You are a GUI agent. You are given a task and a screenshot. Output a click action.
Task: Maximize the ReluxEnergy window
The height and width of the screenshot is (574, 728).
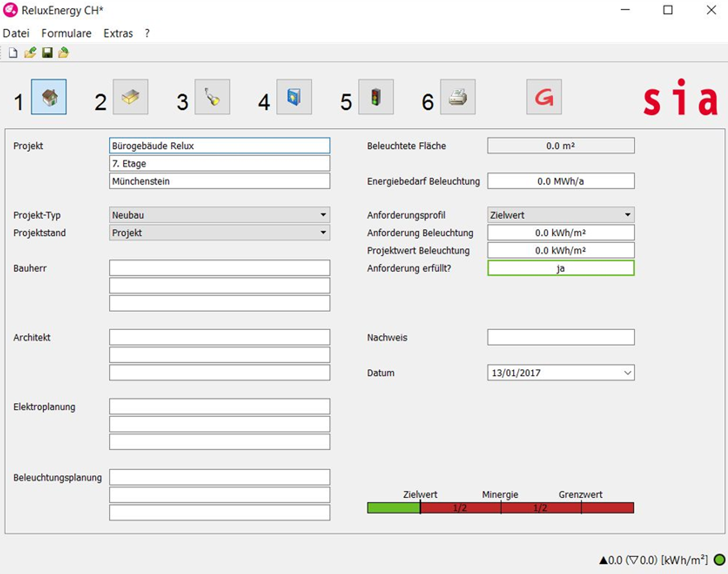tap(668, 10)
